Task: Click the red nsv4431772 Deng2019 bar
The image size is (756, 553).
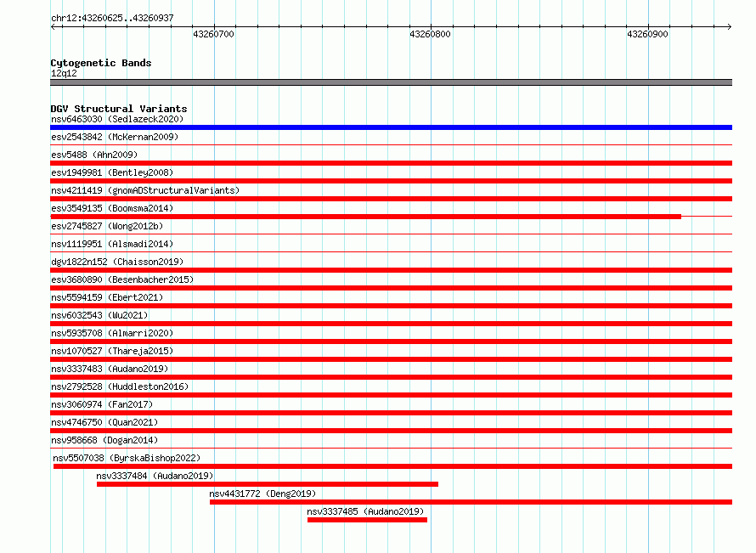Action: coord(471,502)
